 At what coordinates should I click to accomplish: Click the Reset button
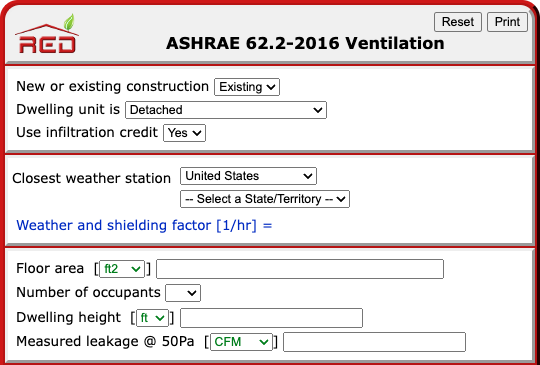point(458,22)
